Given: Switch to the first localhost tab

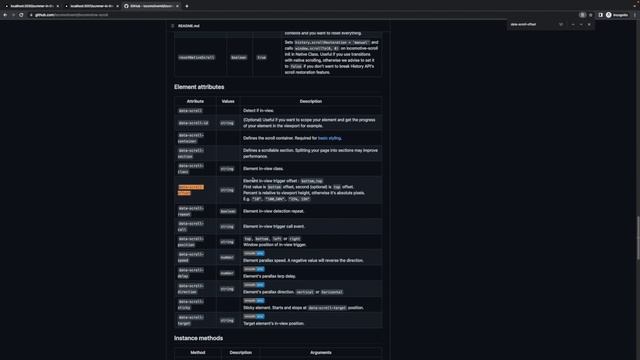Looking at the screenshot, I should (31, 6).
